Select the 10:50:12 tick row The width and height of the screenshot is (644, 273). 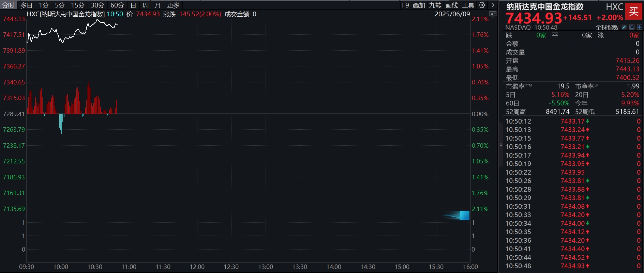click(x=573, y=121)
